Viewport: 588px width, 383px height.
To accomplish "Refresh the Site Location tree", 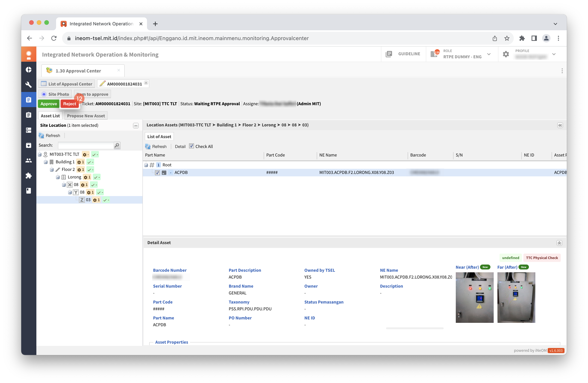I will point(50,135).
